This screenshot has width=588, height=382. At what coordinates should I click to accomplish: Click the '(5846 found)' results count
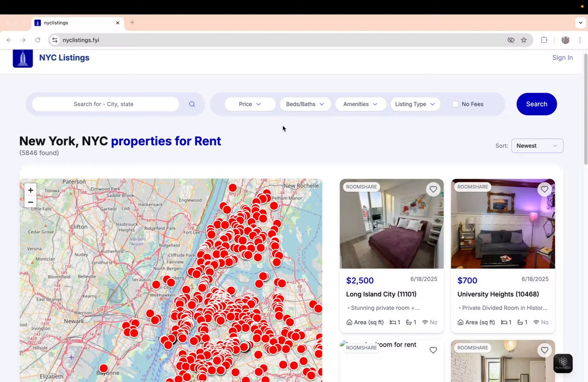[x=39, y=153]
